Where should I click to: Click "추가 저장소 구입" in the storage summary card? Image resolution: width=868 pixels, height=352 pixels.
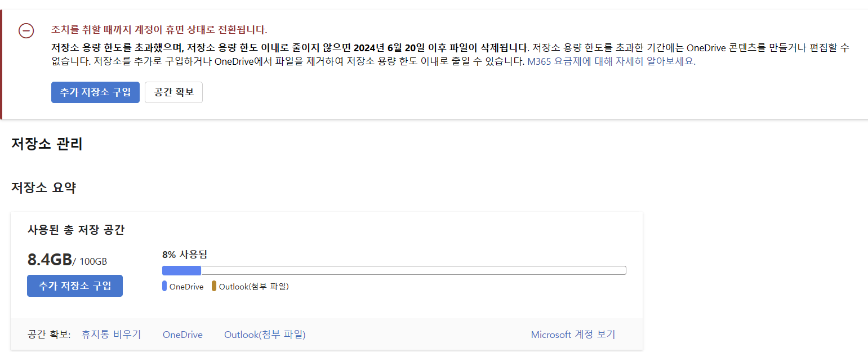(74, 286)
